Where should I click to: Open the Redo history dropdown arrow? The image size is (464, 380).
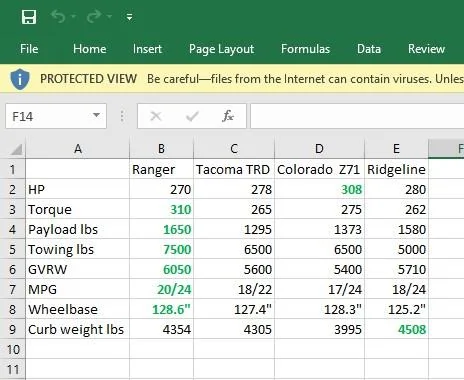click(x=109, y=16)
